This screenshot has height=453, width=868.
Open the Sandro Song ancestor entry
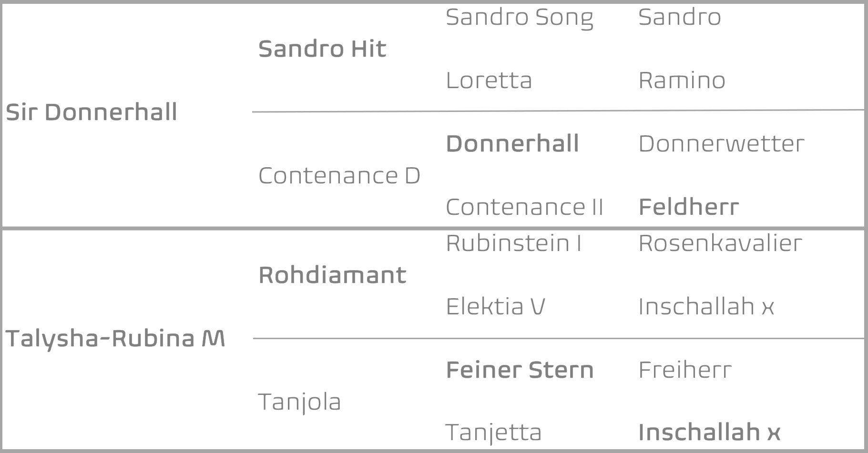tap(519, 17)
